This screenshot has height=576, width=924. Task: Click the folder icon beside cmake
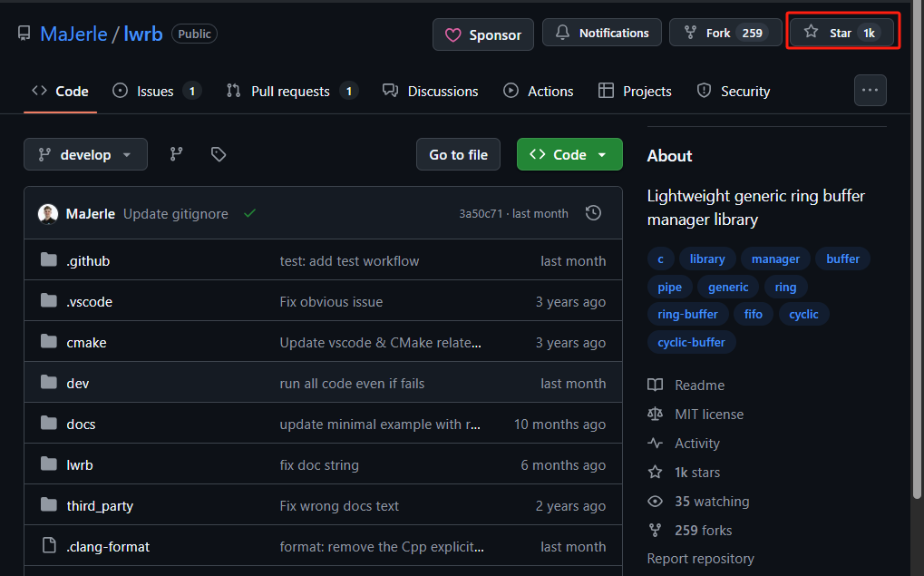[49, 341]
